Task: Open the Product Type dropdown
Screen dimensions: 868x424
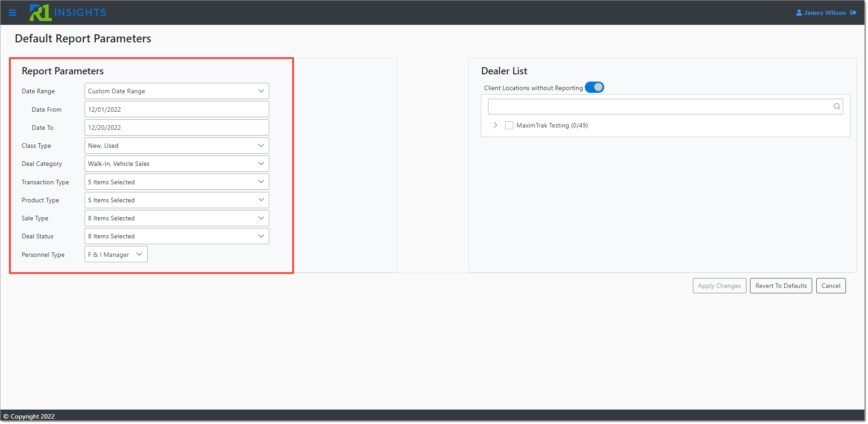Action: (x=177, y=200)
